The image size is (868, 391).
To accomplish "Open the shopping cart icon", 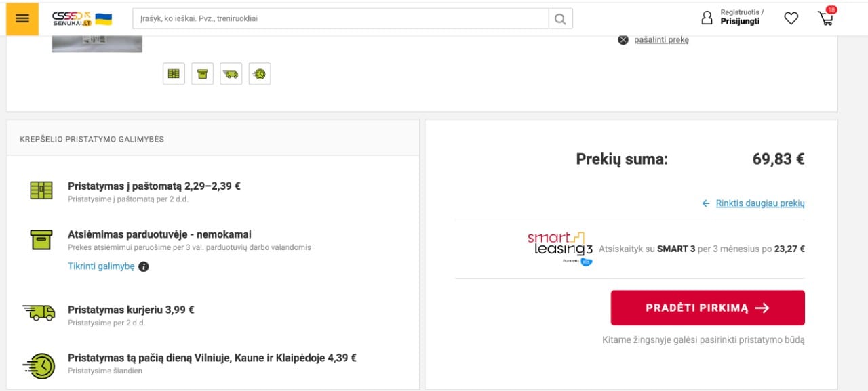I will point(825,19).
